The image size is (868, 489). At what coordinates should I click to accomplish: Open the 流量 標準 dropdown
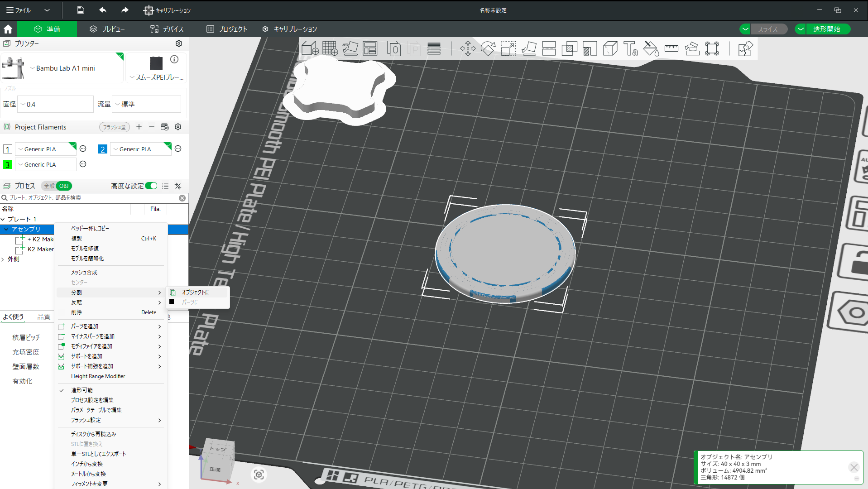coord(146,104)
